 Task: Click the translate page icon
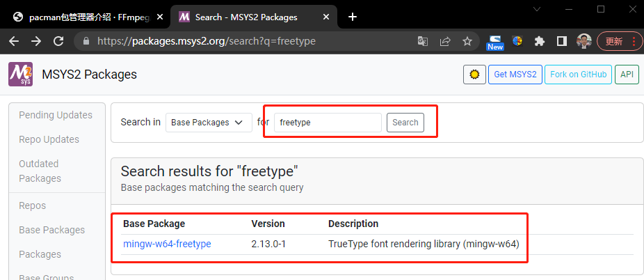pyautogui.click(x=423, y=41)
